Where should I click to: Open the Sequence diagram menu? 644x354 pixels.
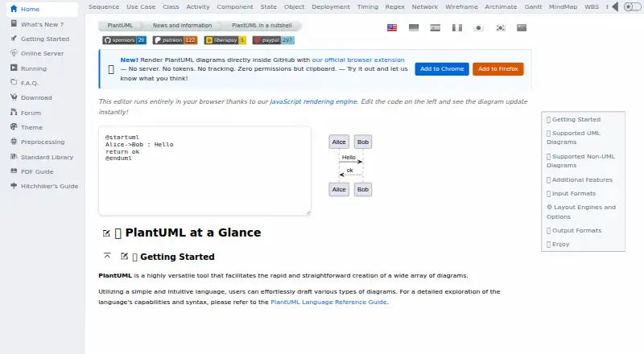coord(104,7)
